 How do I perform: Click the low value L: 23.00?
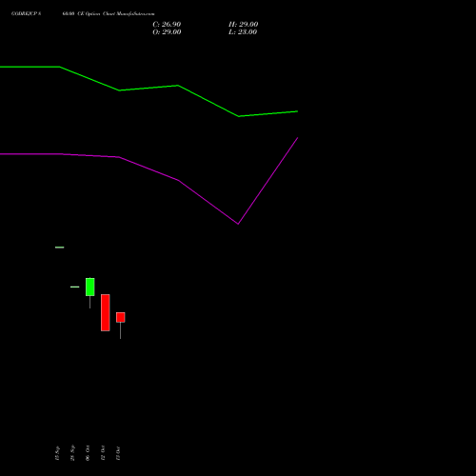(243, 31)
